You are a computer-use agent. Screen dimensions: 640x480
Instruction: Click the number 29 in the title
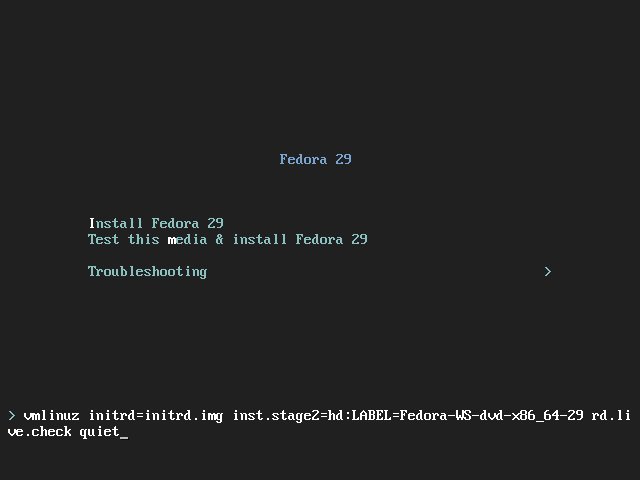[343, 159]
